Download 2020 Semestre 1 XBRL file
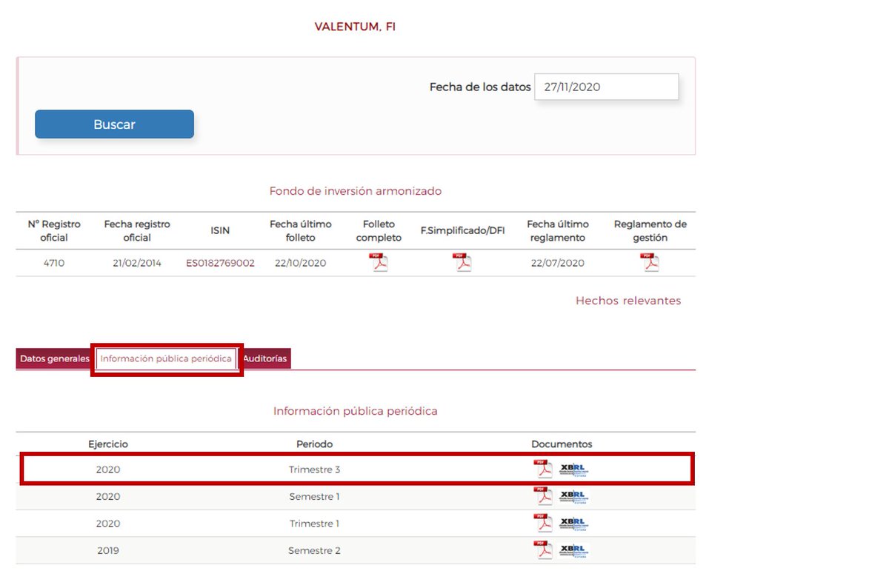This screenshot has height=588, width=889. click(x=574, y=497)
